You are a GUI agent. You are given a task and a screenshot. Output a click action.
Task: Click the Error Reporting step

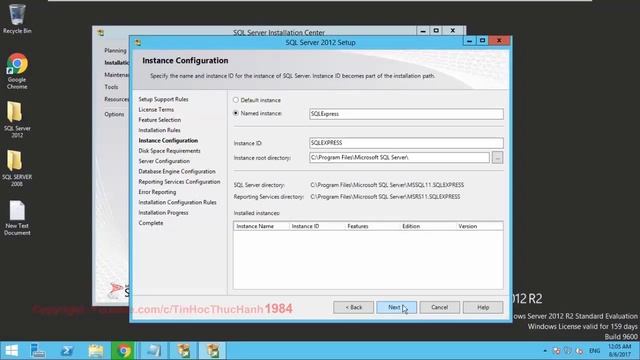pyautogui.click(x=157, y=192)
